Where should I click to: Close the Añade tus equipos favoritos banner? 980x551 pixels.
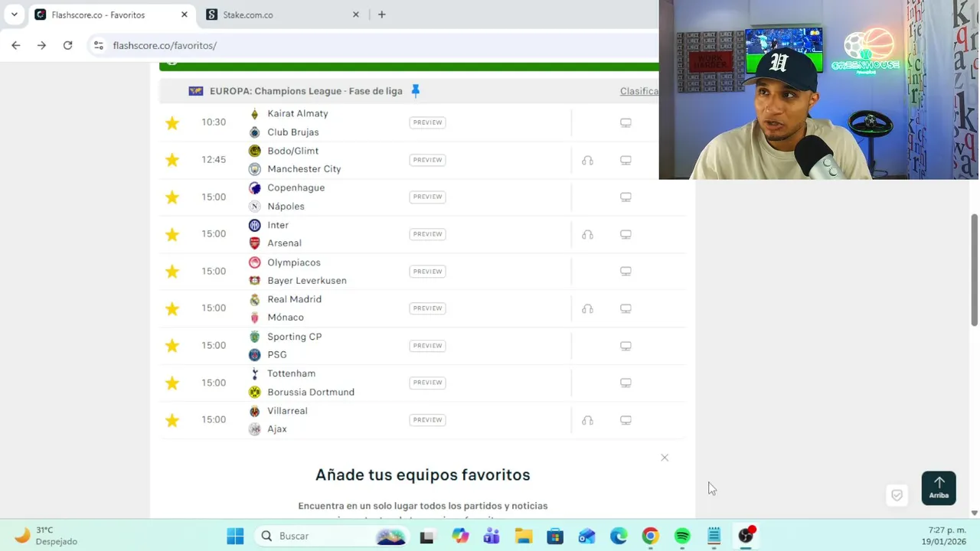click(665, 458)
